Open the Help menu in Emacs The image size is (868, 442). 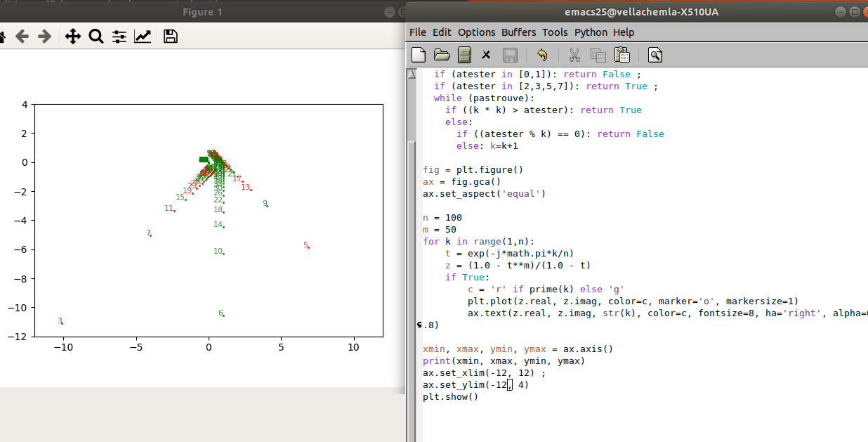click(x=623, y=32)
